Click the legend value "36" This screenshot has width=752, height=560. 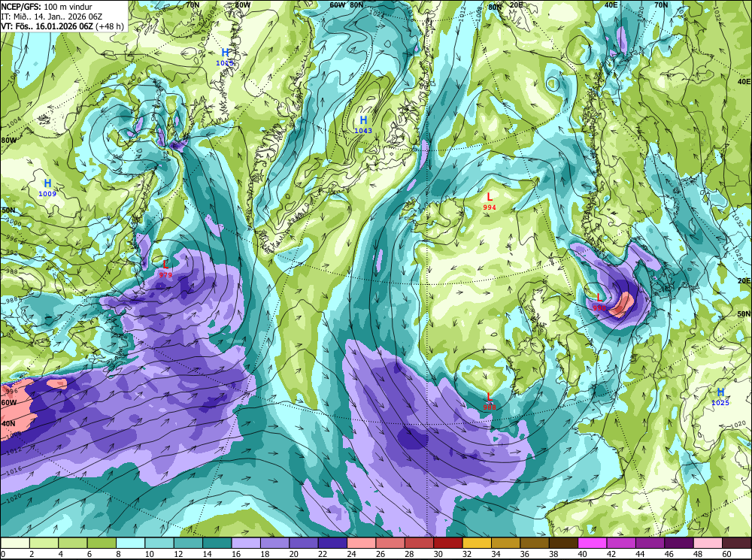click(x=524, y=554)
